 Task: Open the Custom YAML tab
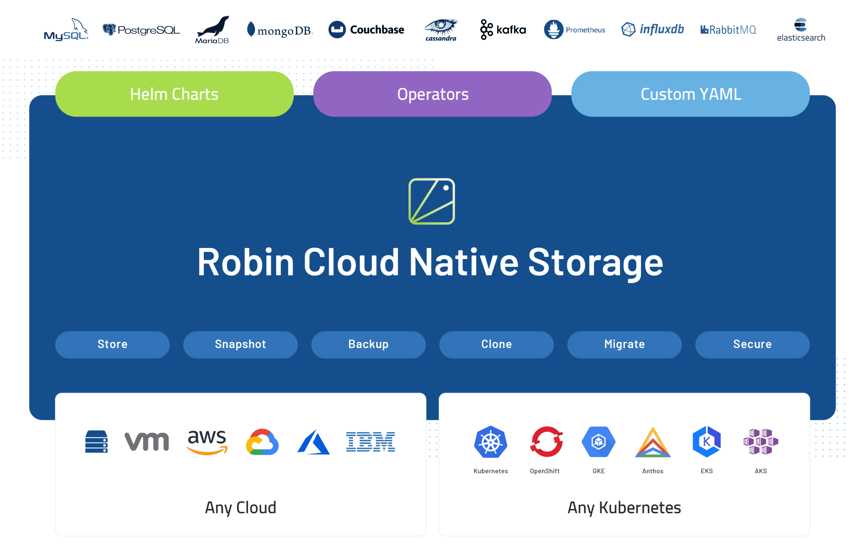[691, 94]
